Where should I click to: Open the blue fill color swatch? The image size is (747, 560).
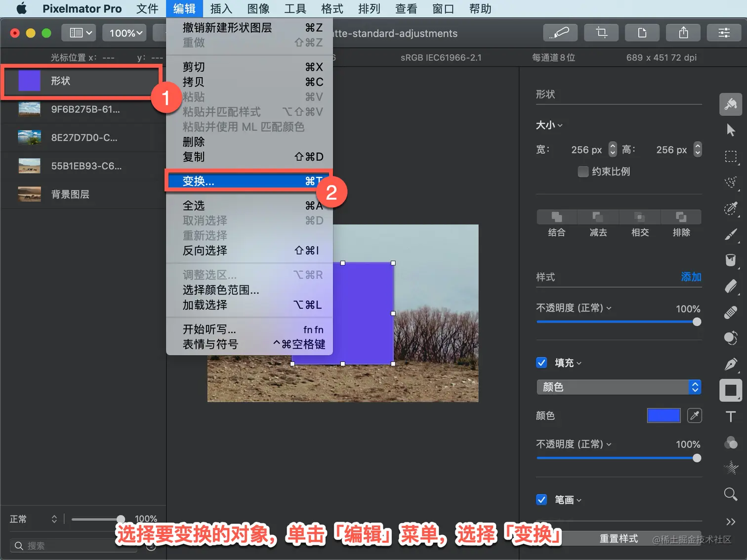click(664, 416)
